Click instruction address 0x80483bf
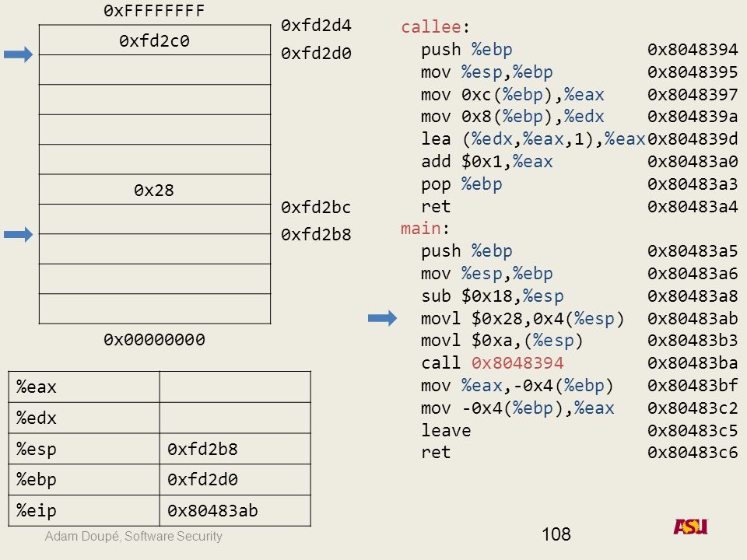 coord(693,385)
